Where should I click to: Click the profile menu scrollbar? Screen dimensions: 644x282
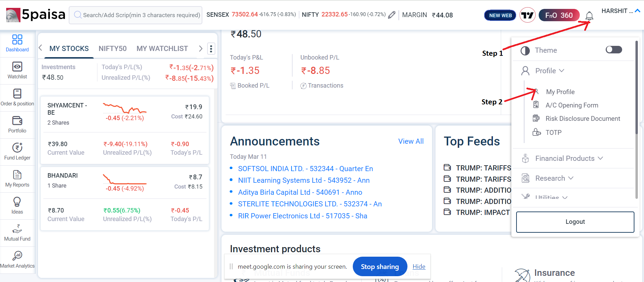pos(636,87)
